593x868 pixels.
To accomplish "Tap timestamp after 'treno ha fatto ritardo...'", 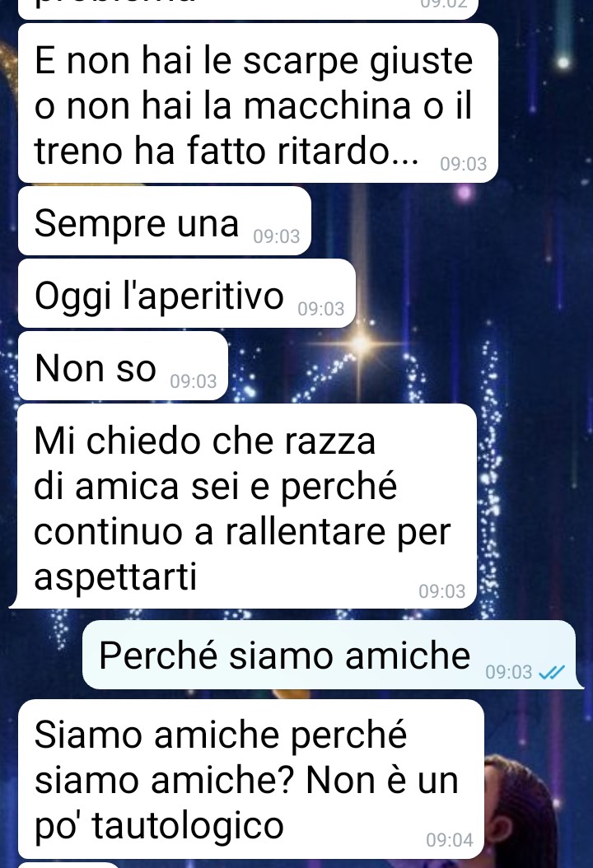I will pos(464,164).
